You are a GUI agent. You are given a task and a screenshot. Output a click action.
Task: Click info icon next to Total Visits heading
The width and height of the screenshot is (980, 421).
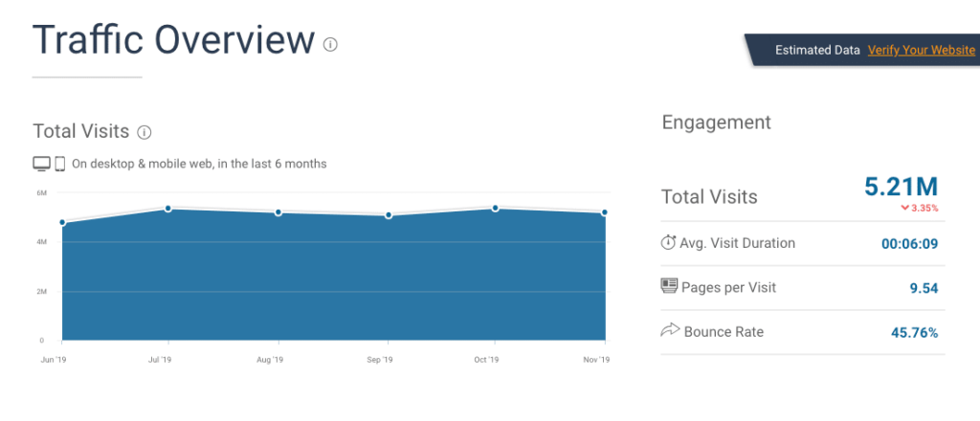click(x=145, y=132)
